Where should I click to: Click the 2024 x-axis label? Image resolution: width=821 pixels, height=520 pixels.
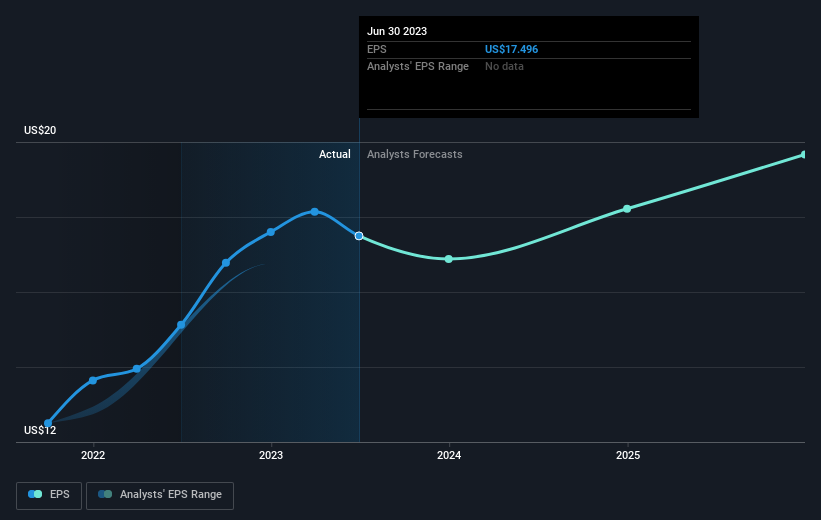449,455
